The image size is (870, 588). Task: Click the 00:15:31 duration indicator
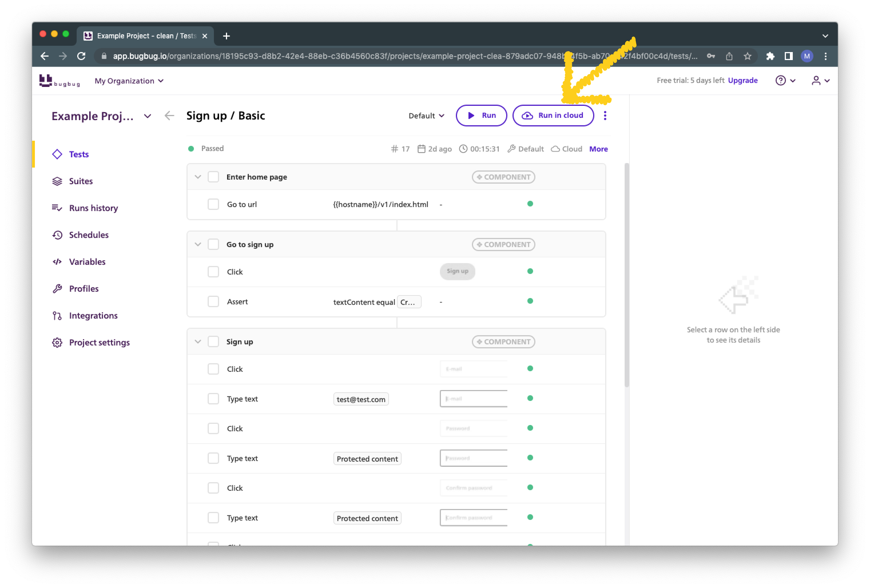point(479,149)
